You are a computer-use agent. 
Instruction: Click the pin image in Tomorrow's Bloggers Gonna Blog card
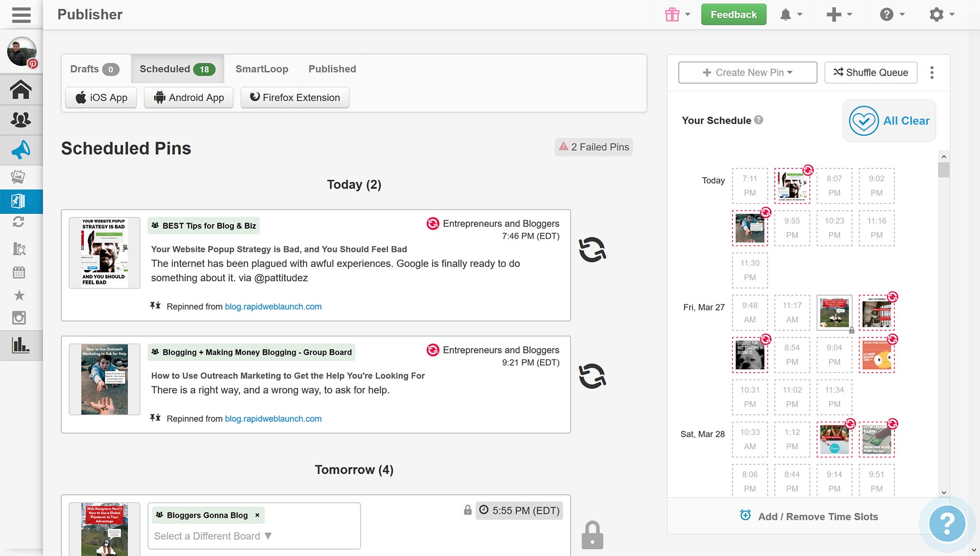click(105, 529)
